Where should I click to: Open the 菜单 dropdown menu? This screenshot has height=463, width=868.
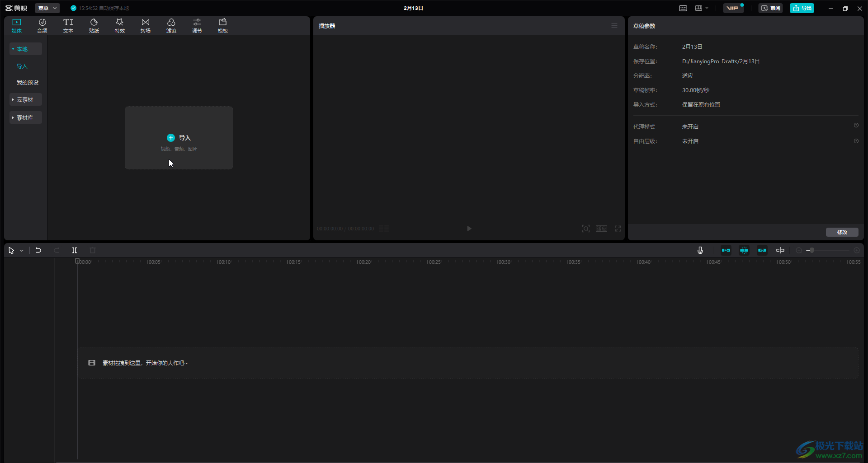47,8
